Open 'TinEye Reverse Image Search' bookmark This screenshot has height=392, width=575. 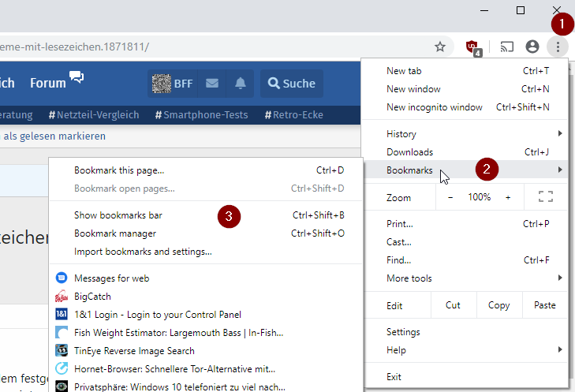(206, 351)
